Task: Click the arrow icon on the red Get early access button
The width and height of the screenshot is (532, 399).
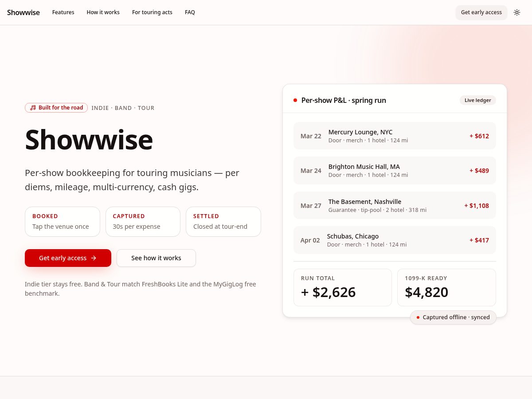Action: 94,258
